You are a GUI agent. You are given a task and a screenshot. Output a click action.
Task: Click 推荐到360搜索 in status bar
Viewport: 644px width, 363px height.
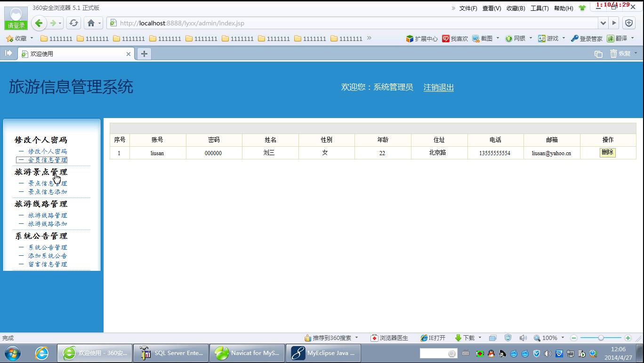click(x=328, y=338)
